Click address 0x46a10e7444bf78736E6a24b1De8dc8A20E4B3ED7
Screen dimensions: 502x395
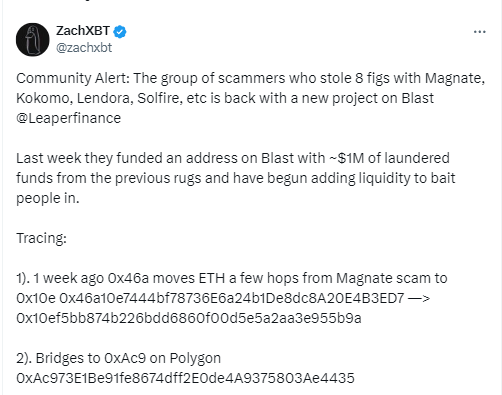coord(232,298)
